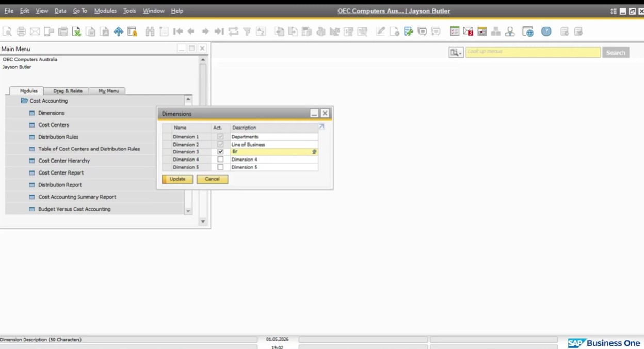Open the red envelope messages icon
Viewport: 644px width, 349px height.
click(x=468, y=31)
